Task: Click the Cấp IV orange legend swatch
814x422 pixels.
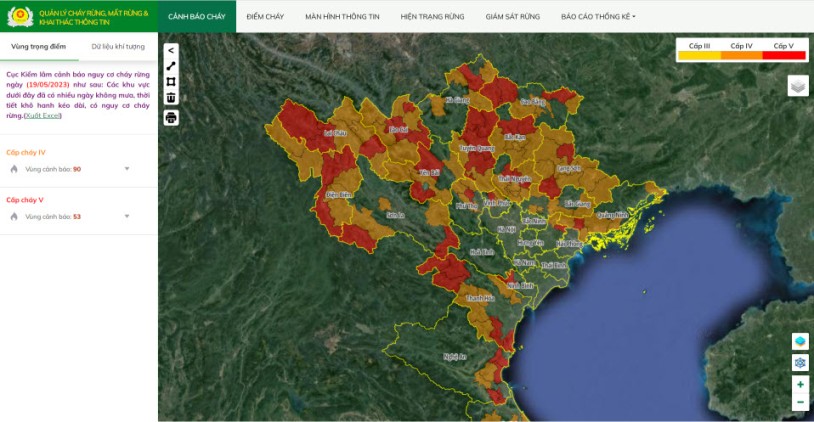Action: click(x=741, y=55)
